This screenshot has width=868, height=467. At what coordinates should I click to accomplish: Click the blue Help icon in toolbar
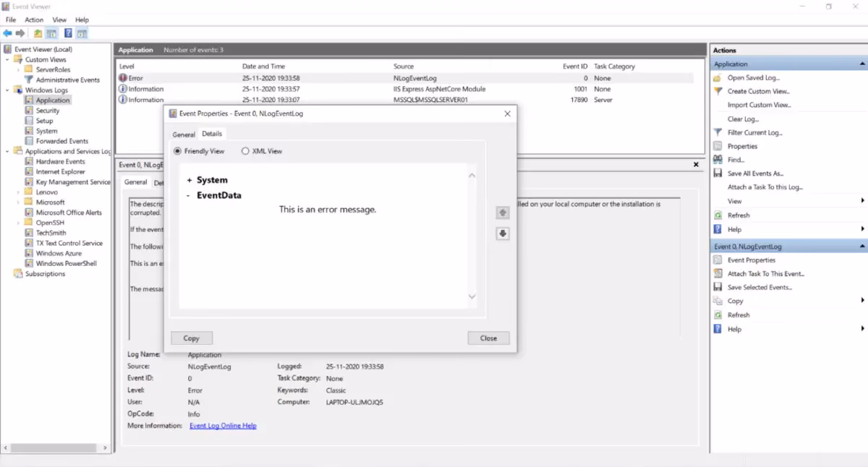[68, 33]
